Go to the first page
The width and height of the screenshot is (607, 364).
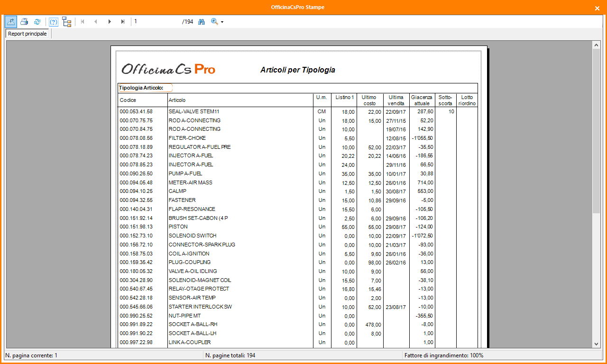83,22
